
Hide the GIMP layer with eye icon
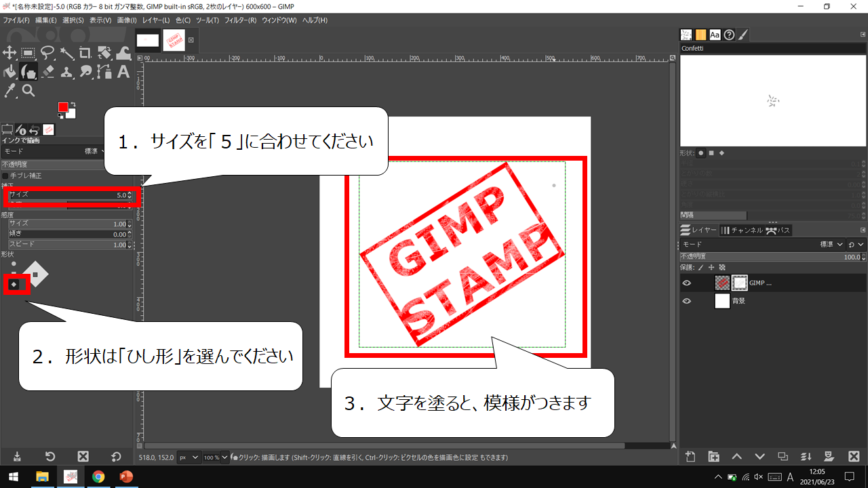pyautogui.click(x=687, y=283)
